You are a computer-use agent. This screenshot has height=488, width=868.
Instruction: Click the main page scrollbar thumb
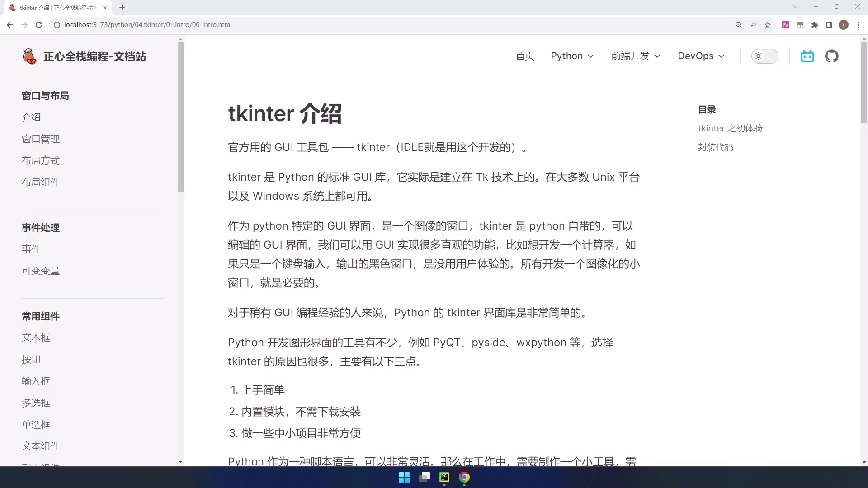pos(864,83)
